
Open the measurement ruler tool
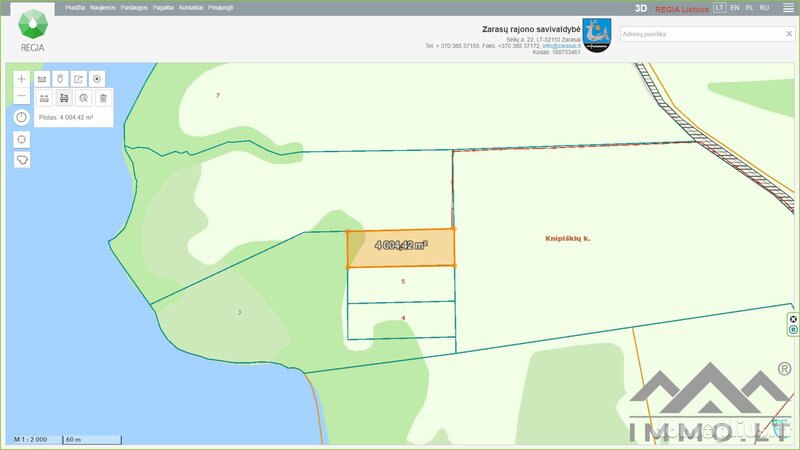[x=42, y=79]
